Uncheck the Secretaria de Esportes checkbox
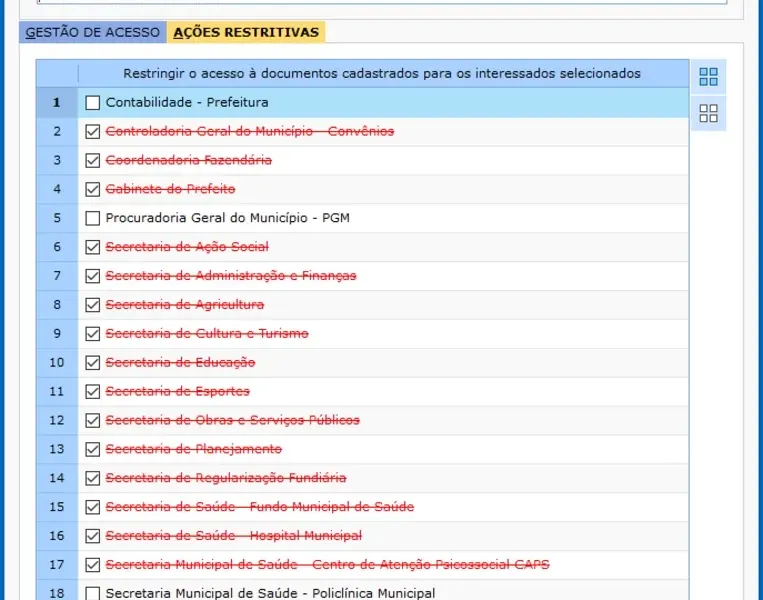Image resolution: width=763 pixels, height=600 pixels. 92,391
